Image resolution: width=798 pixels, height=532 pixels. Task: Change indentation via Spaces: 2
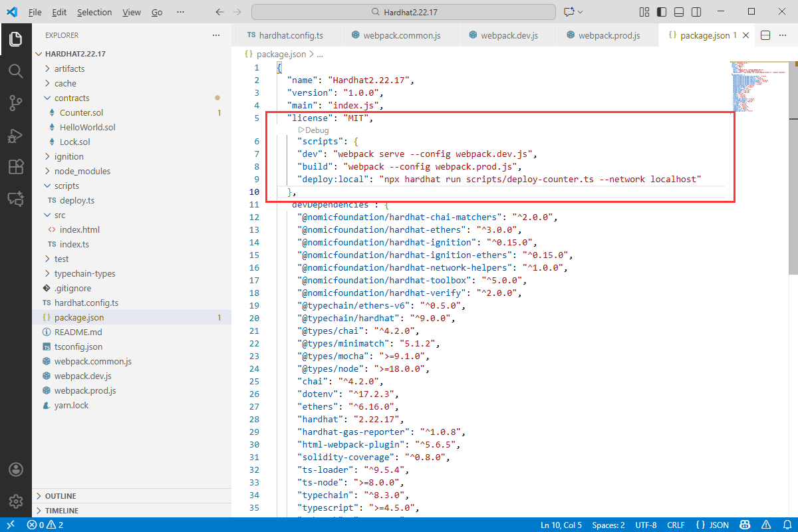click(x=608, y=525)
